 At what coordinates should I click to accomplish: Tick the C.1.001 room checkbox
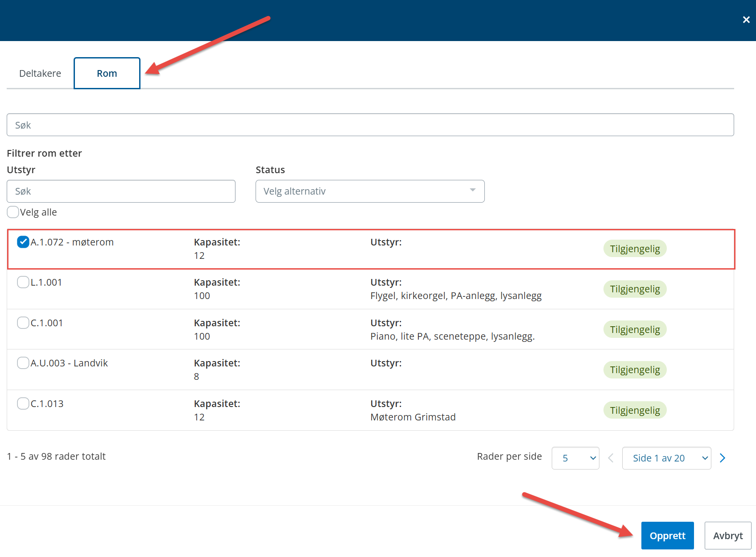23,323
